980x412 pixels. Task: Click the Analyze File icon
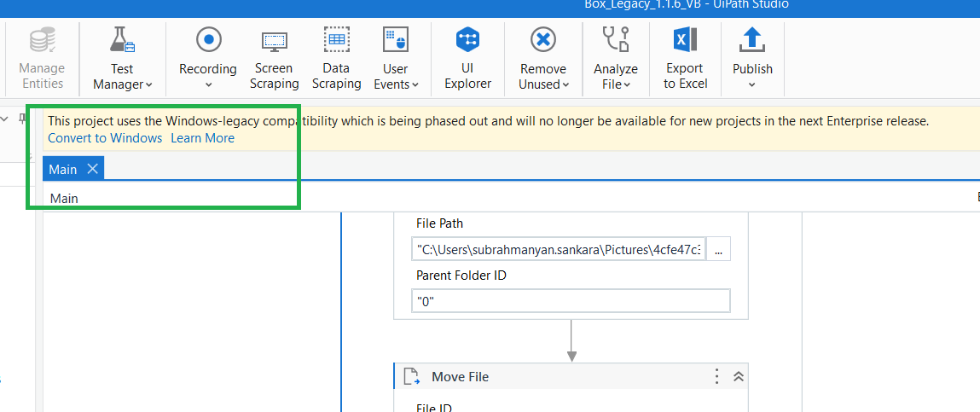tap(616, 40)
